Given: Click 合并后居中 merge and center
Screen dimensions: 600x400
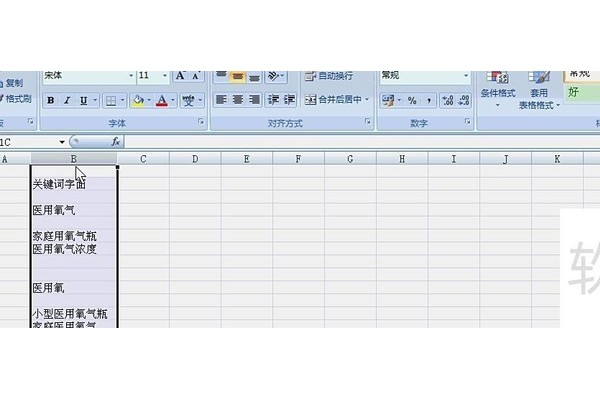Looking at the screenshot, I should click(333, 100).
